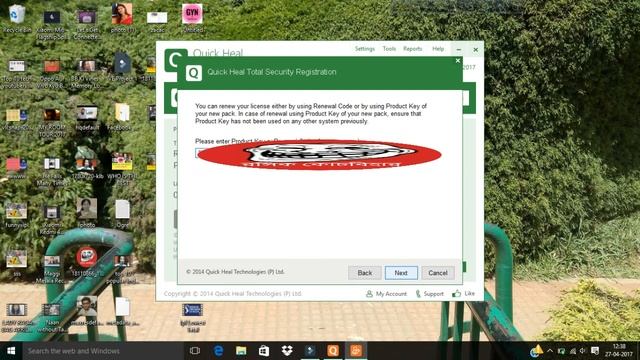Select the Recycle Bin desktop icon
640x360 pixels.
[17, 18]
